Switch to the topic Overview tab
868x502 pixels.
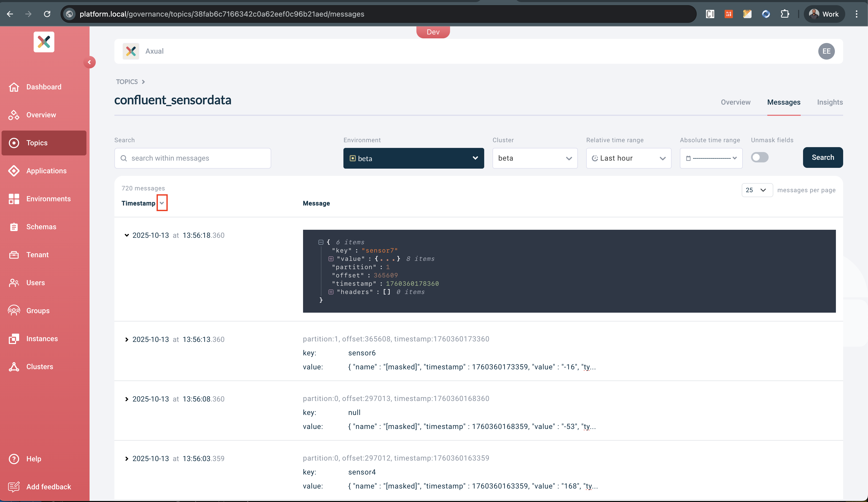click(735, 102)
